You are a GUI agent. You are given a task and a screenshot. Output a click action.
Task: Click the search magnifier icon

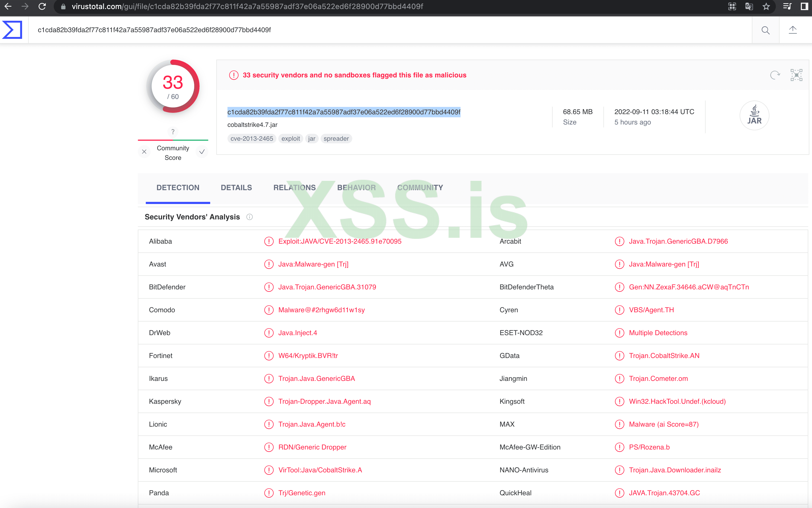[765, 30]
